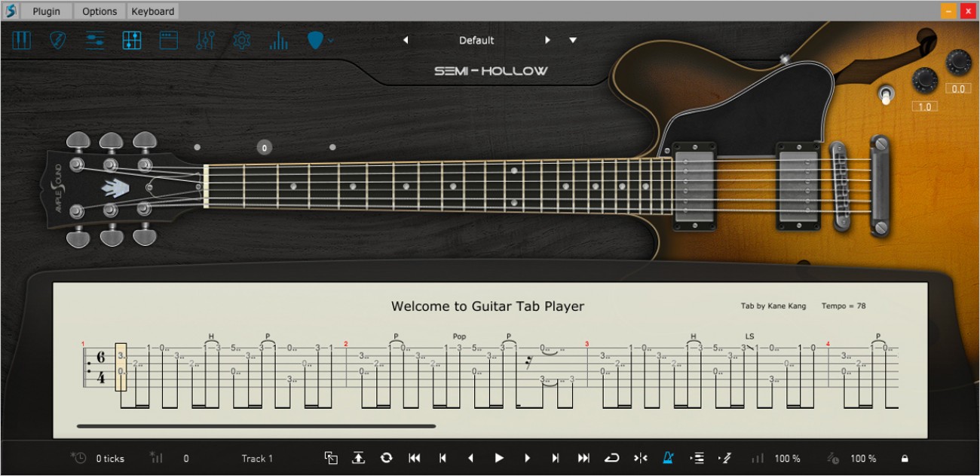Click the delay clock icon beside ticks
The height and width of the screenshot is (476, 980).
point(78,458)
